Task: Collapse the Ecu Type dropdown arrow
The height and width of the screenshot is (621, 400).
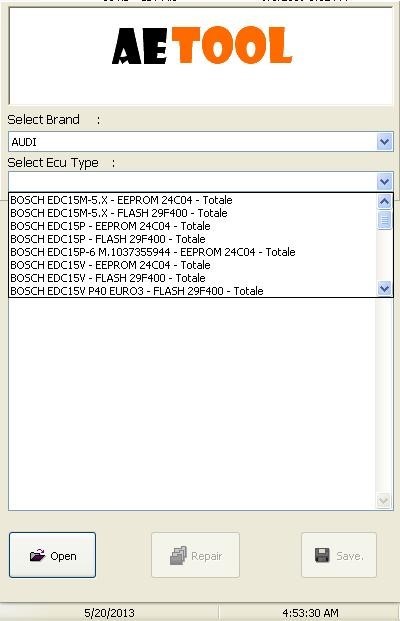Action: (x=385, y=182)
